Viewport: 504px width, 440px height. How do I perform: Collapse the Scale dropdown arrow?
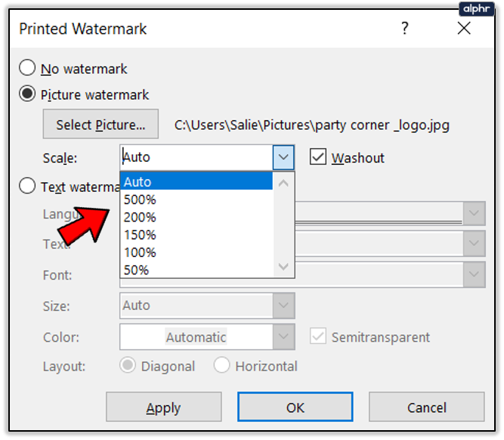(x=283, y=157)
